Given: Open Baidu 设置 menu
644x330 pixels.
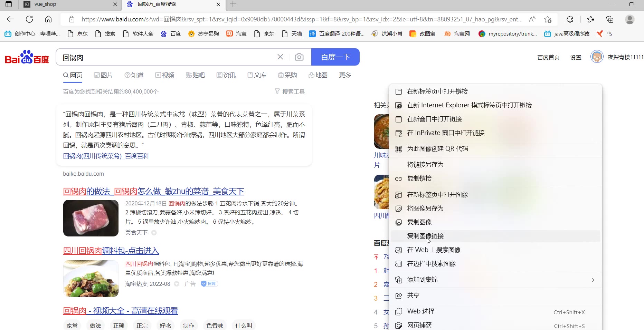Looking at the screenshot, I should (576, 57).
